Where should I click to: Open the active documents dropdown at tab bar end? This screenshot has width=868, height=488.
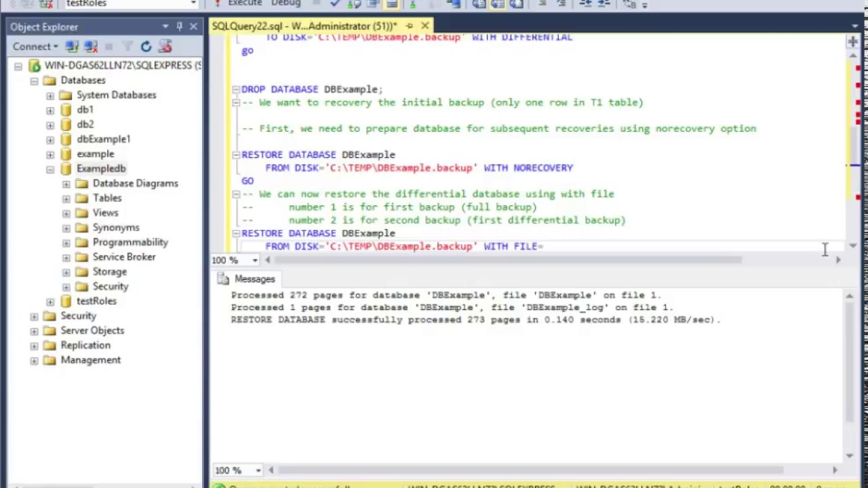point(855,26)
